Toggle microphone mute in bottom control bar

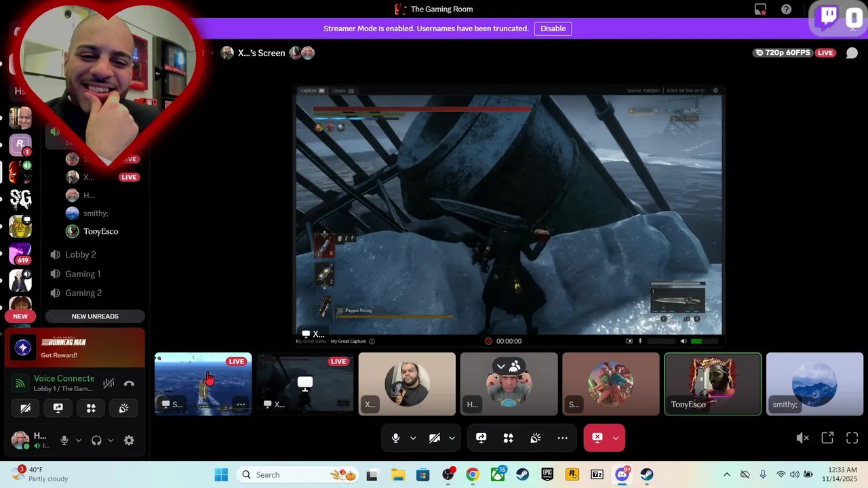coord(395,438)
